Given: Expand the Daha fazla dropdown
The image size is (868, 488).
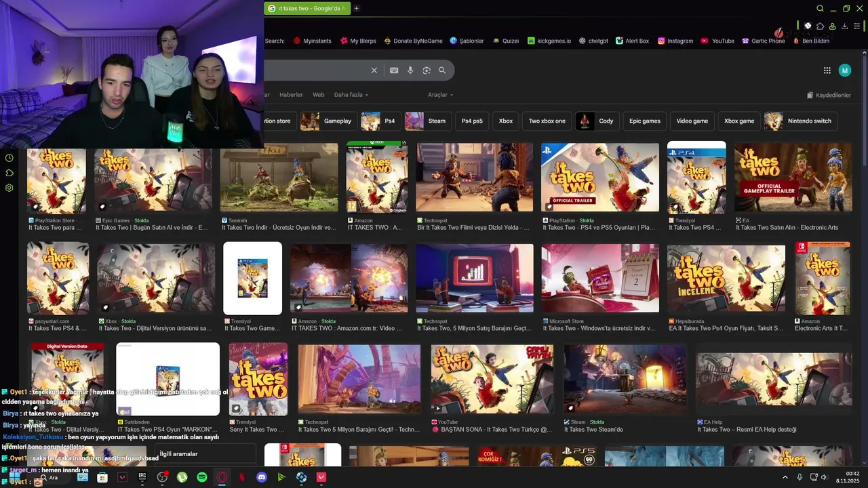Looking at the screenshot, I should coord(351,95).
